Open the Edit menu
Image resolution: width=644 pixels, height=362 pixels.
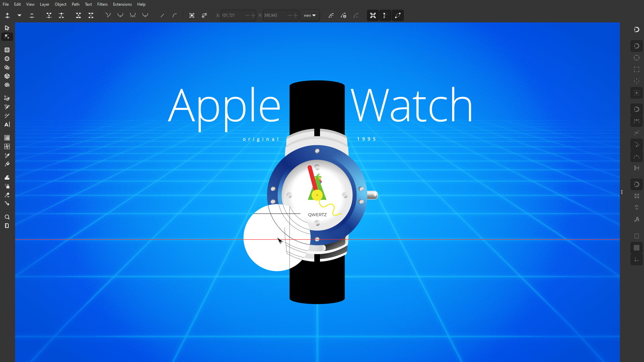click(17, 4)
